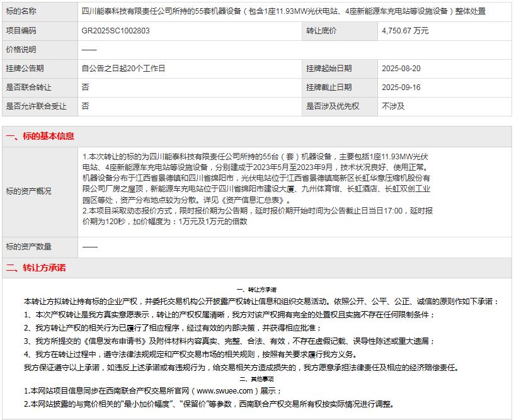Viewport: 514px width, 420px height.
Task: Select project code GR2025SC1002803
Action: click(x=115, y=31)
